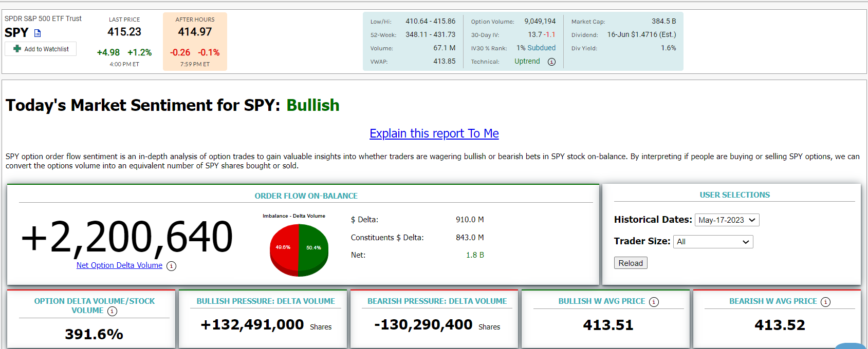Click the ORDER FLOW ON-BALANCE header
The height and width of the screenshot is (349, 868).
306,196
